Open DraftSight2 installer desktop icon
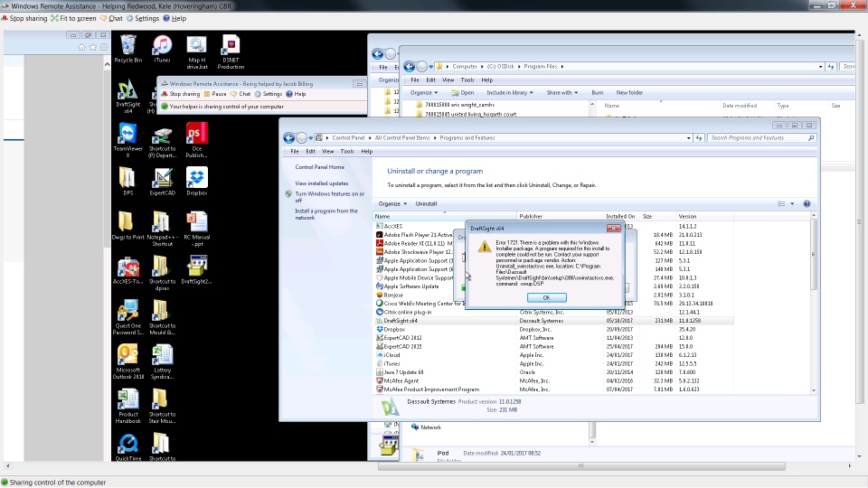Viewport: 868px width, 488px height. click(196, 269)
